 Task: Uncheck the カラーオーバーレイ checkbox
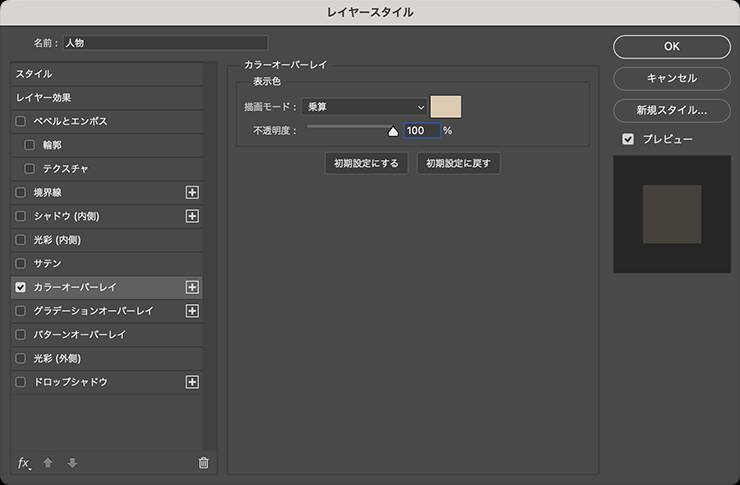click(21, 287)
